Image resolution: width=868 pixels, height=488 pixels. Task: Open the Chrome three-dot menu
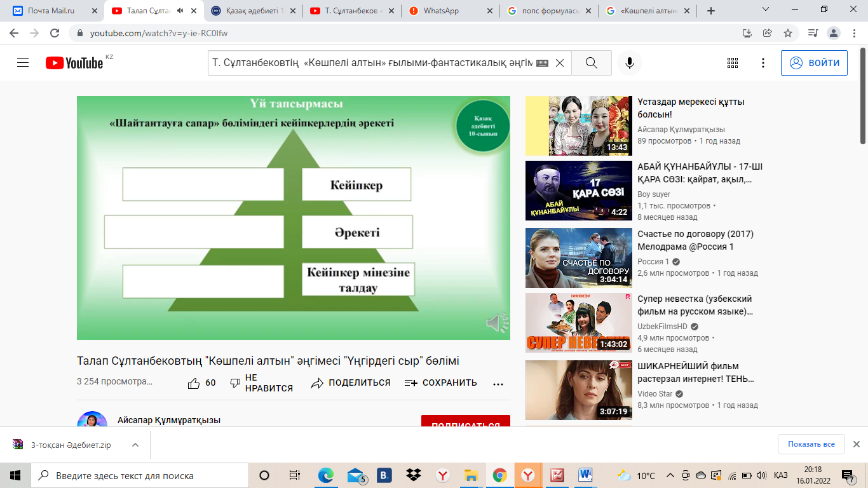pyautogui.click(x=855, y=33)
